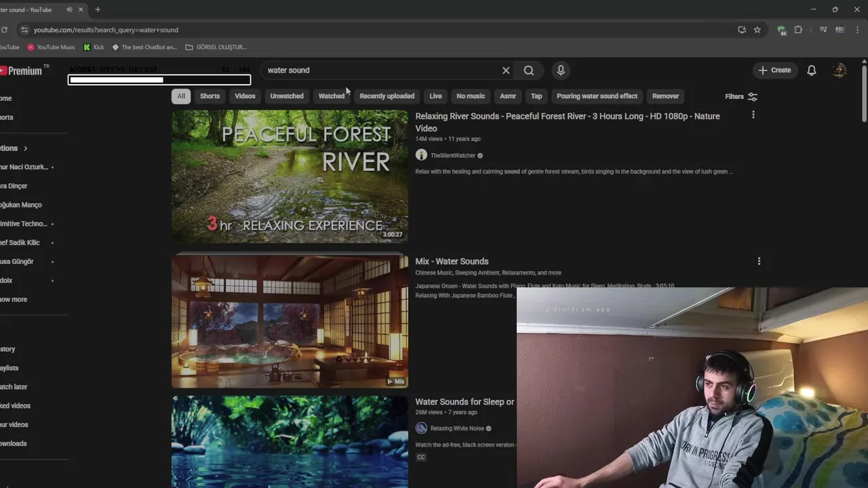This screenshot has width=868, height=488.
Task: View site information icon in address bar
Action: (x=24, y=30)
